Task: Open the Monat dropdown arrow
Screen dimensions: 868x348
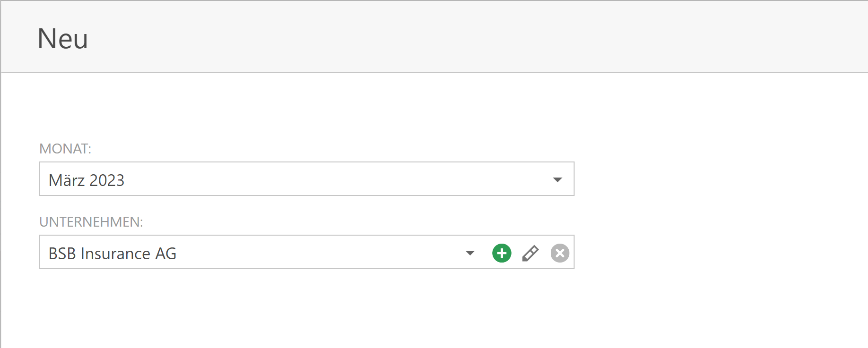Action: click(x=557, y=179)
